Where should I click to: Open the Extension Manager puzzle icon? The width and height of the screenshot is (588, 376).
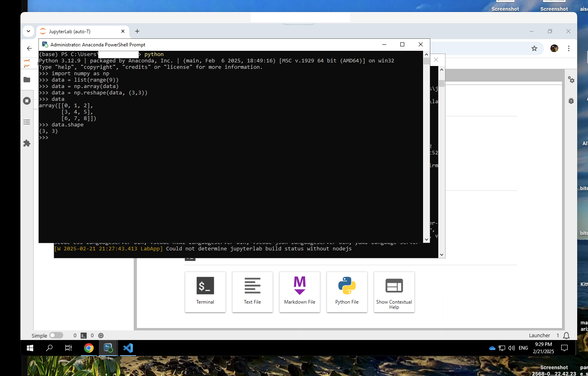[27, 143]
